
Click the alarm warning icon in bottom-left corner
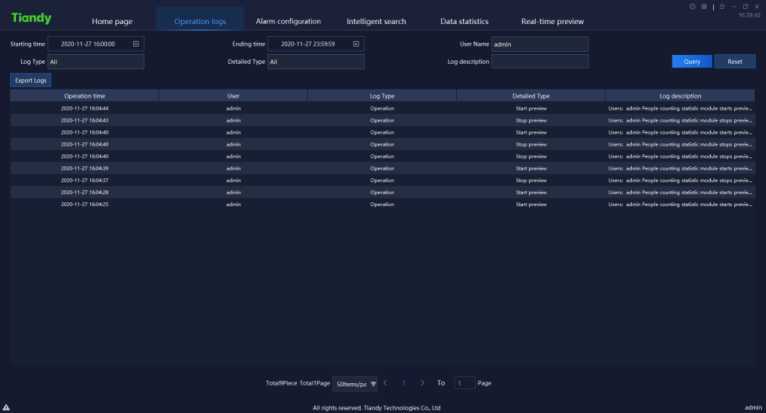pyautogui.click(x=6, y=407)
